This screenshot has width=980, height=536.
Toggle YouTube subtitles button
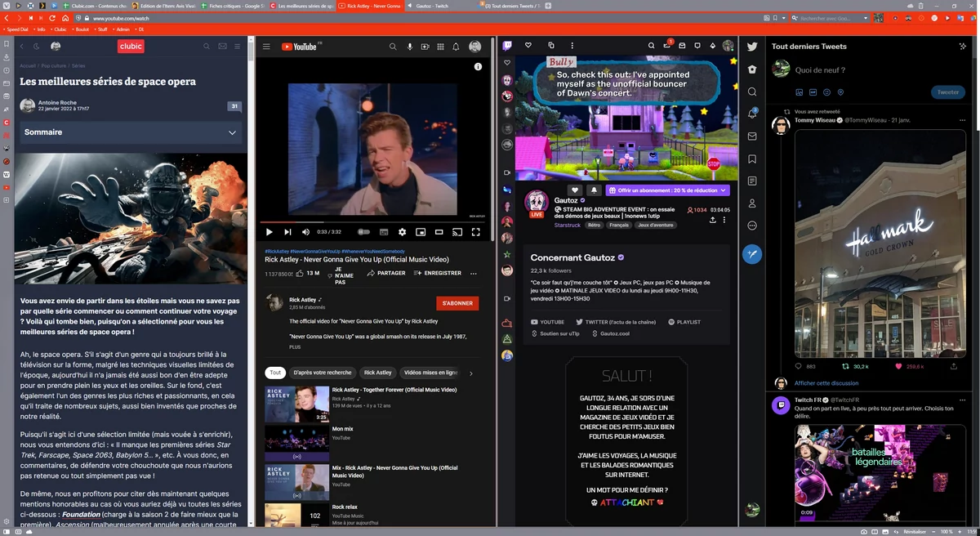point(383,232)
